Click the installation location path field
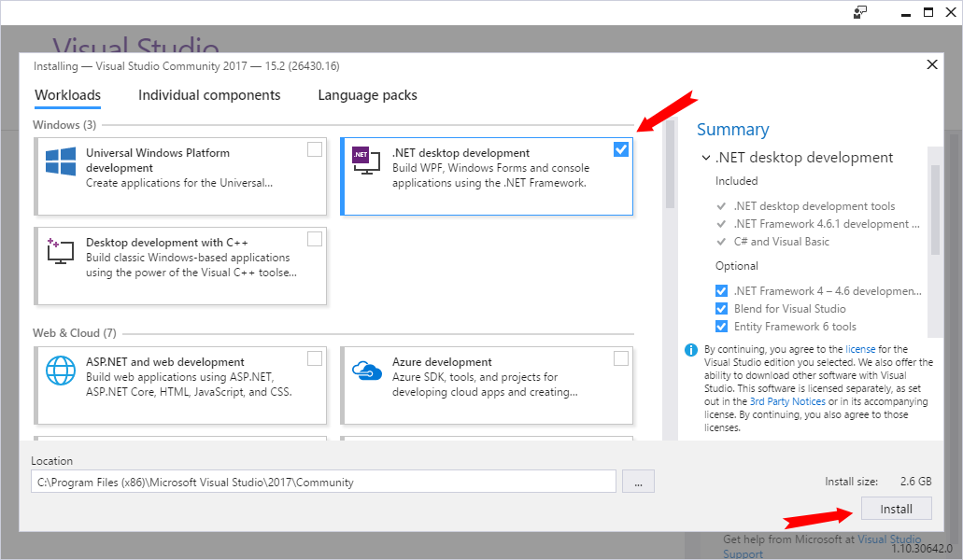The width and height of the screenshot is (963, 560). tap(323, 482)
